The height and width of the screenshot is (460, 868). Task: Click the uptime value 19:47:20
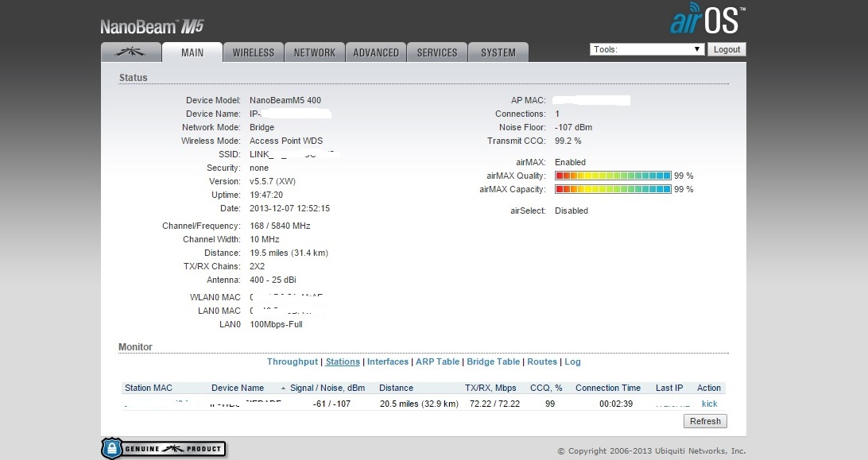pyautogui.click(x=266, y=195)
